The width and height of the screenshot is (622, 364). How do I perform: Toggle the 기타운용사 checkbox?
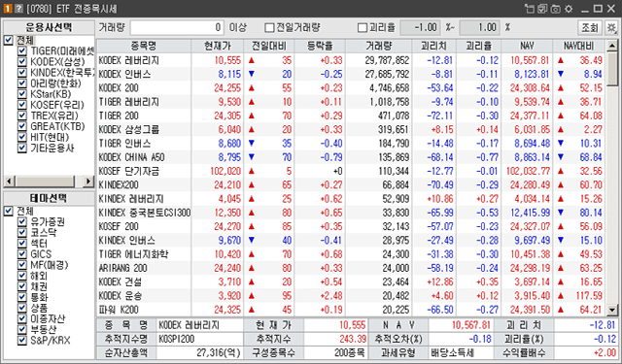pos(22,148)
